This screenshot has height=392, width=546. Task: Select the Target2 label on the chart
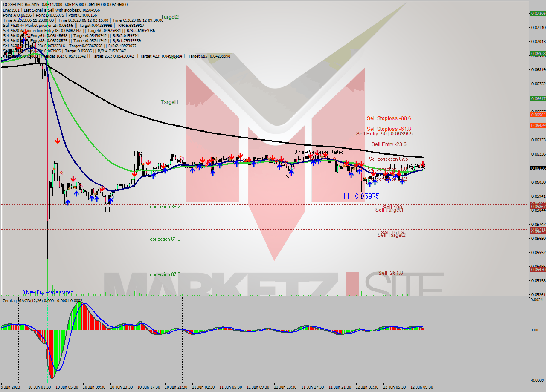click(170, 17)
